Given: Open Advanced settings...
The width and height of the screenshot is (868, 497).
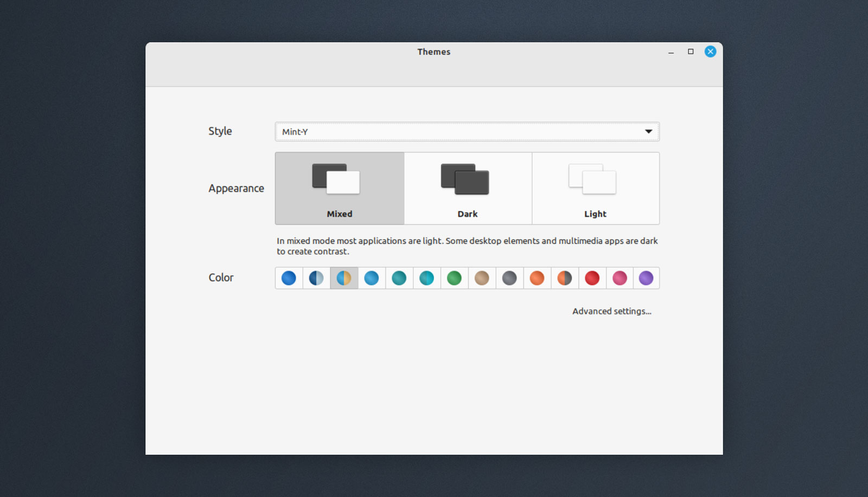Looking at the screenshot, I should [612, 311].
